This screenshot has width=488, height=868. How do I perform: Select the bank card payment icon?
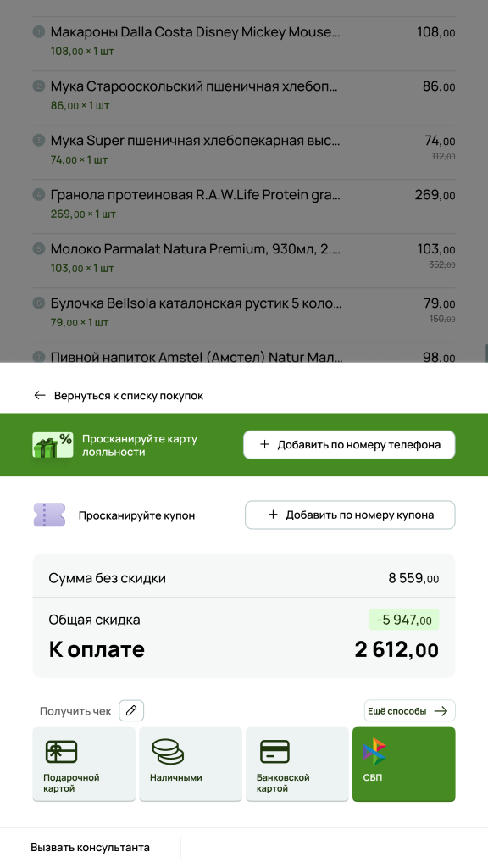(x=274, y=752)
